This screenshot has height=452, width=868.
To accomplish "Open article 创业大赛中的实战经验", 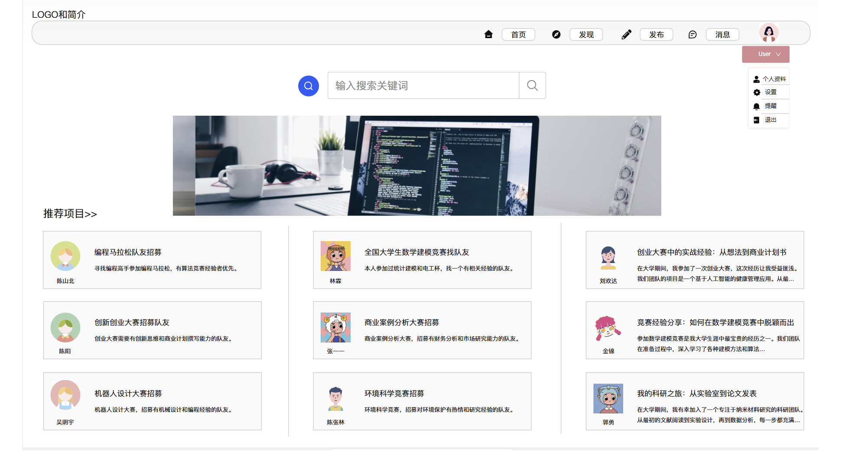I will tap(712, 252).
